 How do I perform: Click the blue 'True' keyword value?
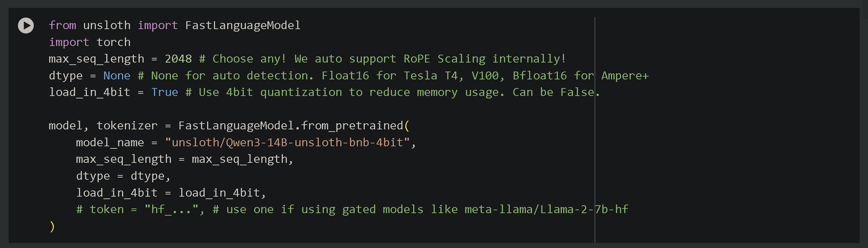click(164, 92)
